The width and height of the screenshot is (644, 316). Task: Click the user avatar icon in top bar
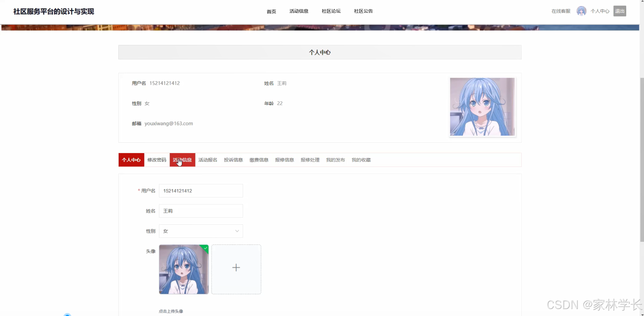[581, 11]
